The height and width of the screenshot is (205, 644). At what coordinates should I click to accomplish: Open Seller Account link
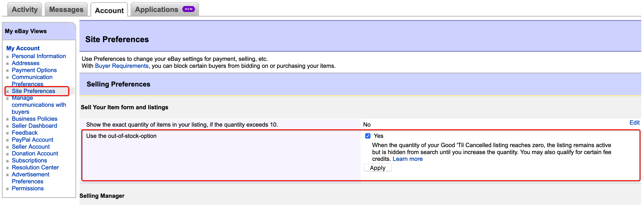point(31,147)
